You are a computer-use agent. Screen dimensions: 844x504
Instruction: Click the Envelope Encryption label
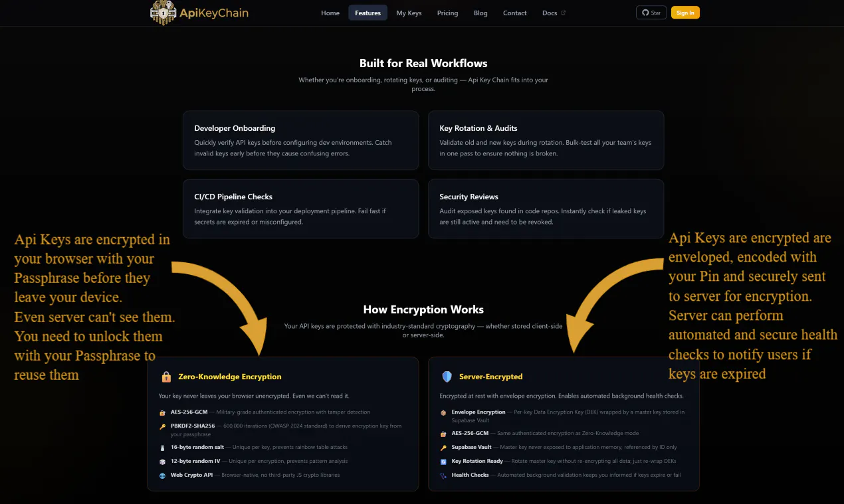coord(478,412)
